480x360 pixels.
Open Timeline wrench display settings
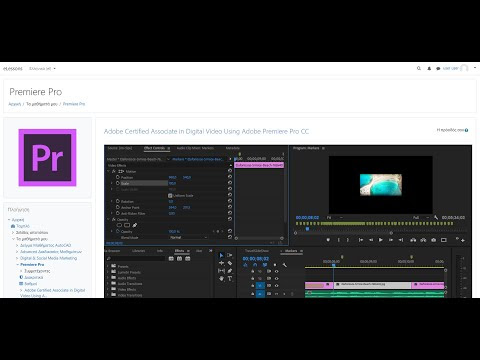point(284,265)
